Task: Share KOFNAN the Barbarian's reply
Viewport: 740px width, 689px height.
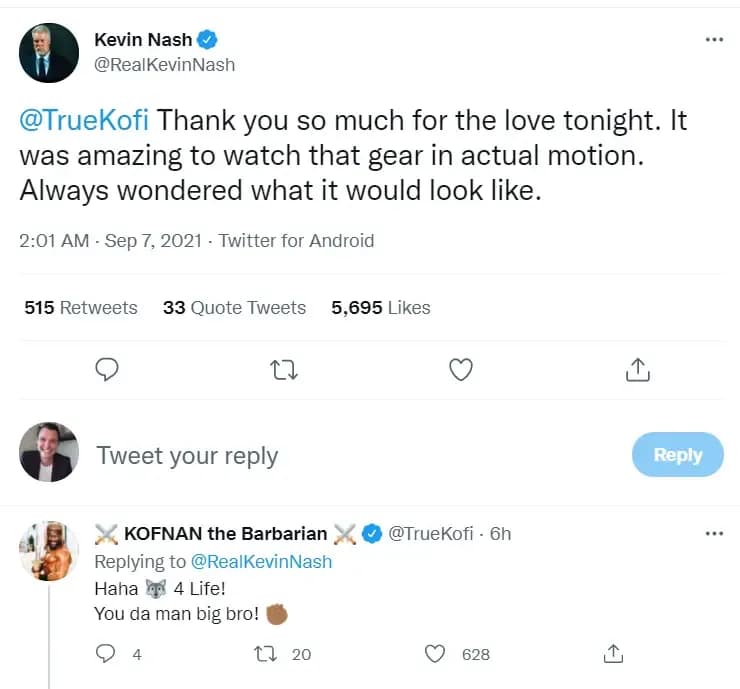Action: tap(614, 654)
